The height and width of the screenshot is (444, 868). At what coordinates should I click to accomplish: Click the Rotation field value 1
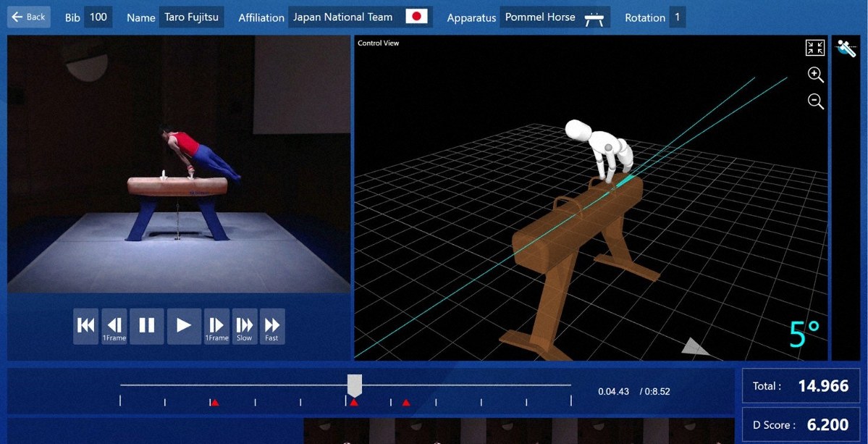tap(677, 17)
